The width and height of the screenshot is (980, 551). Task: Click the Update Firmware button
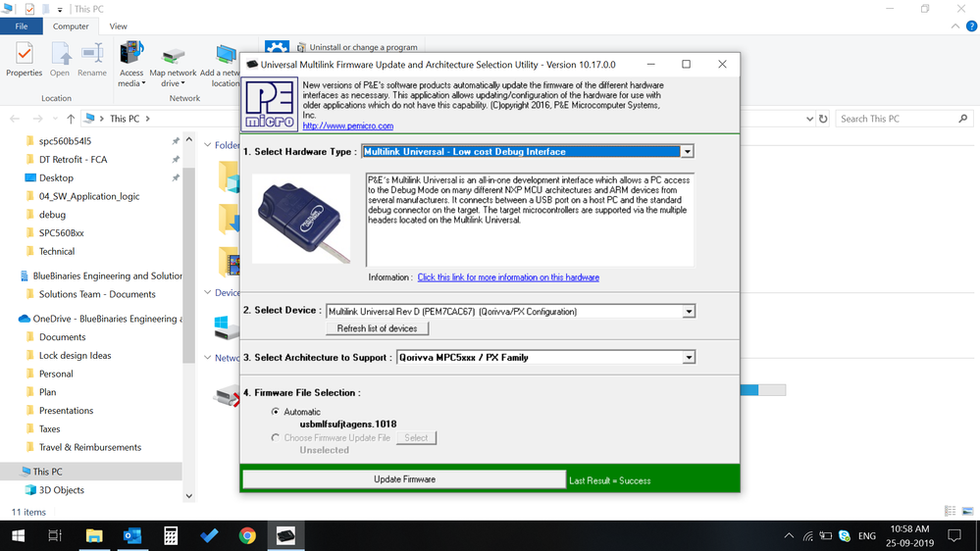(404, 479)
